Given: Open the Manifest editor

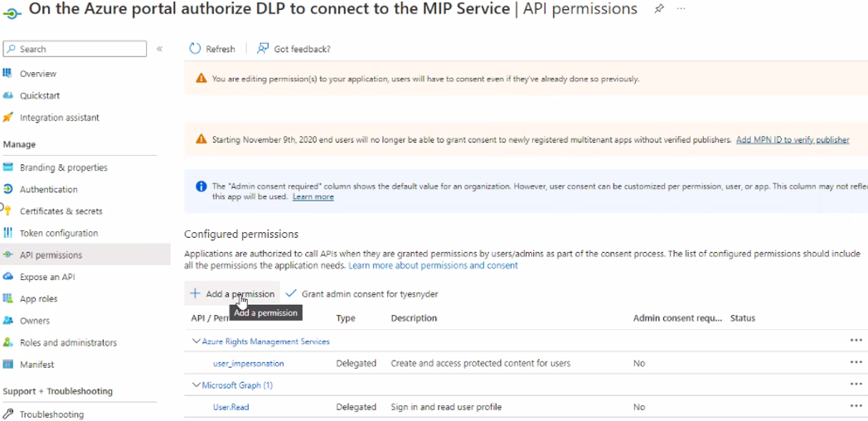Looking at the screenshot, I should click(x=37, y=365).
